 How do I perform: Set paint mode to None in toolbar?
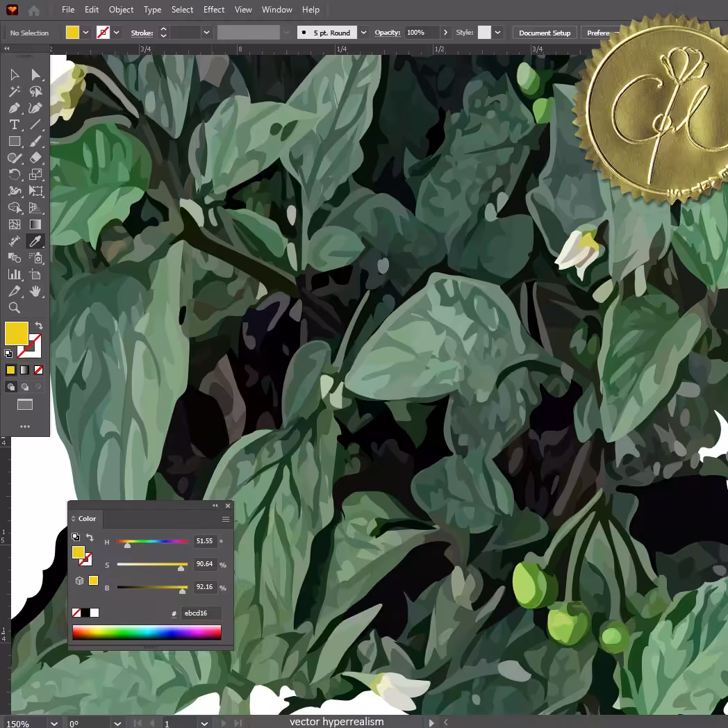coord(38,370)
